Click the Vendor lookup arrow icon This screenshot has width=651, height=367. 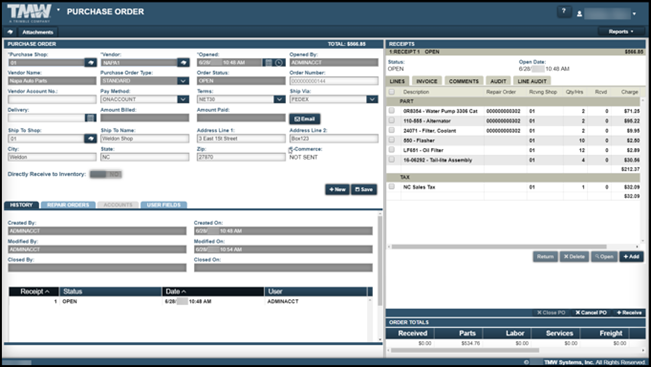coord(183,62)
